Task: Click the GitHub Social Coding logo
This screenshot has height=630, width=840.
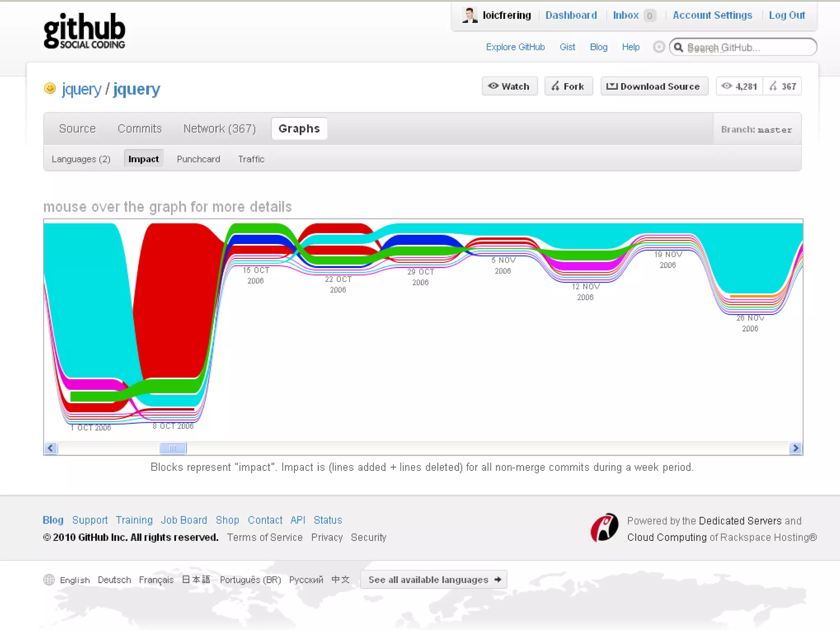Action: (x=84, y=31)
